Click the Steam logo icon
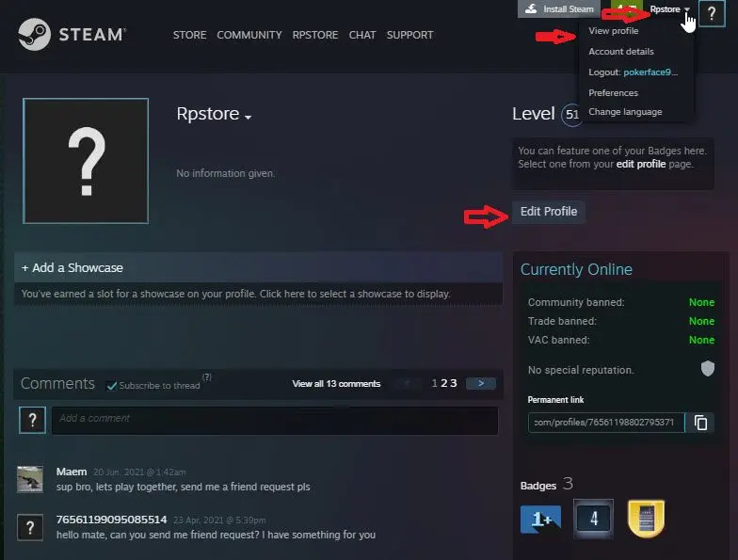The width and height of the screenshot is (738, 560). (34, 34)
